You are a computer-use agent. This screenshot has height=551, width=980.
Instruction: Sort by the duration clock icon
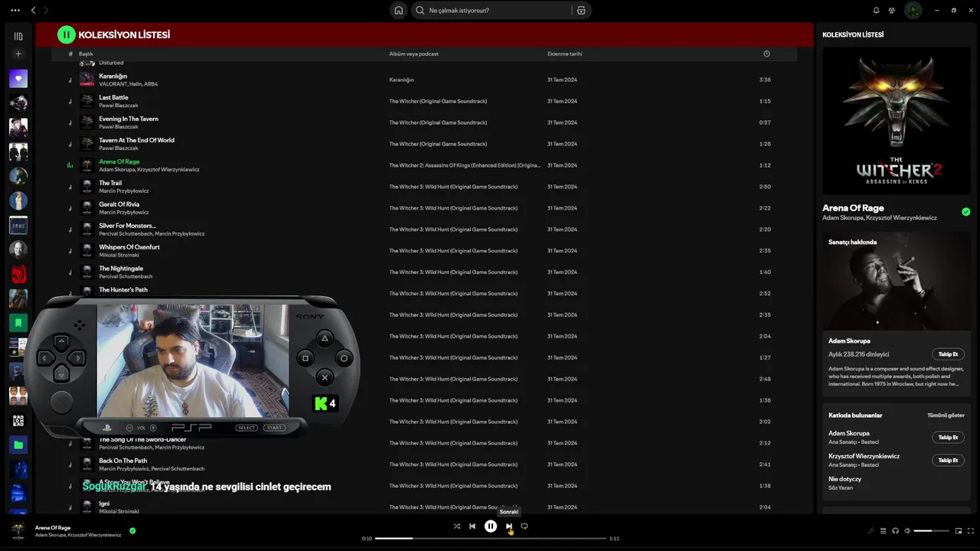[x=766, y=54]
